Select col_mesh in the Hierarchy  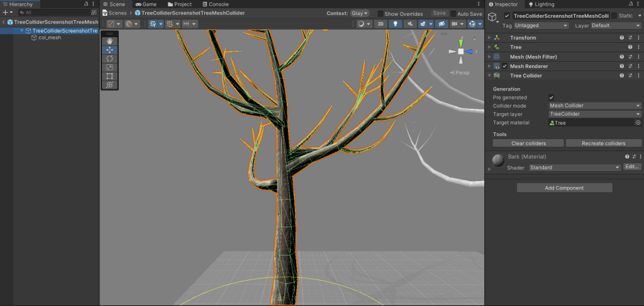(x=49, y=38)
